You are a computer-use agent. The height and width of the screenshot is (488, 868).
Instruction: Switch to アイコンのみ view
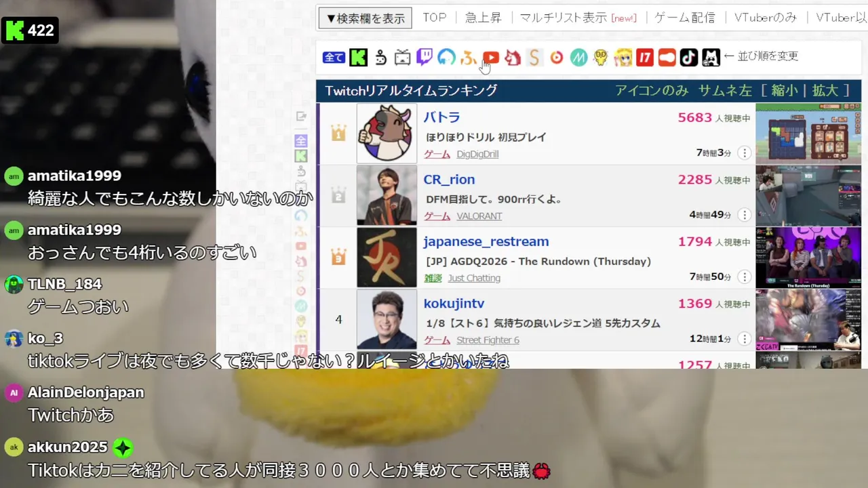(652, 90)
